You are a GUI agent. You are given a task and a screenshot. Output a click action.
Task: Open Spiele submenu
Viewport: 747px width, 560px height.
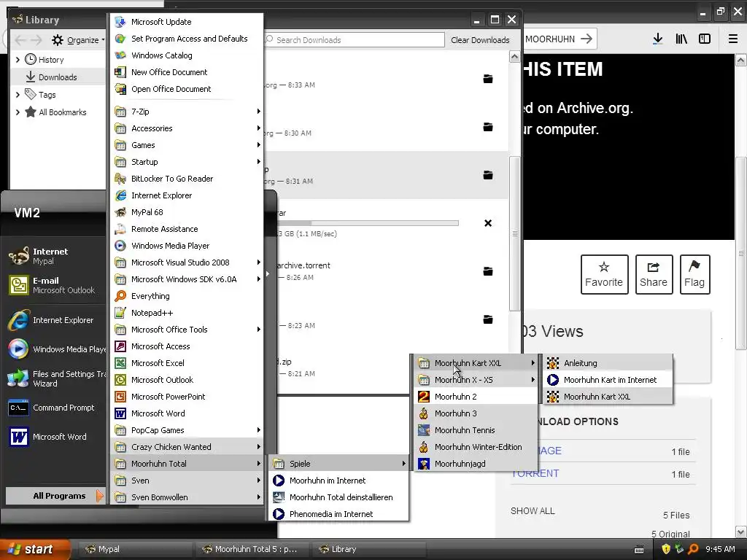(x=338, y=464)
